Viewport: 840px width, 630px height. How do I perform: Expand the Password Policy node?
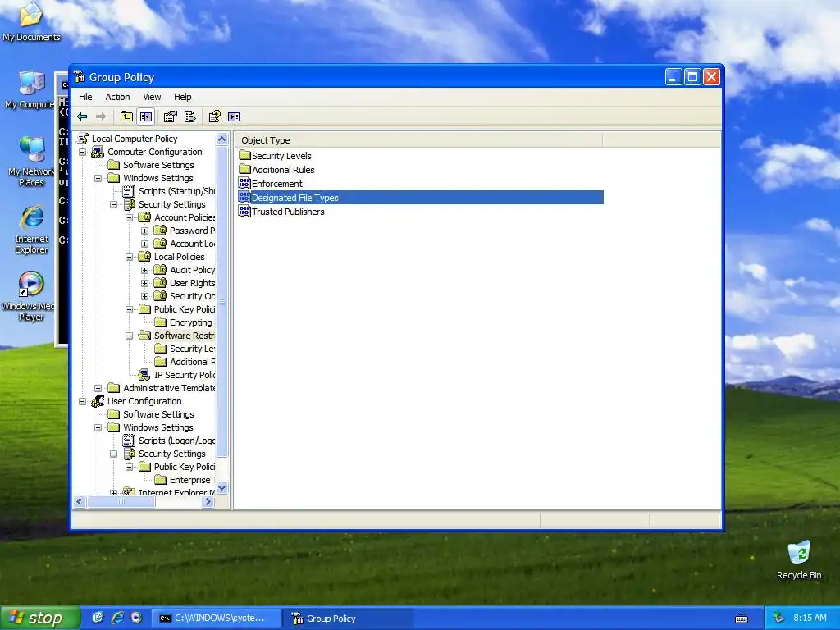[x=144, y=231]
